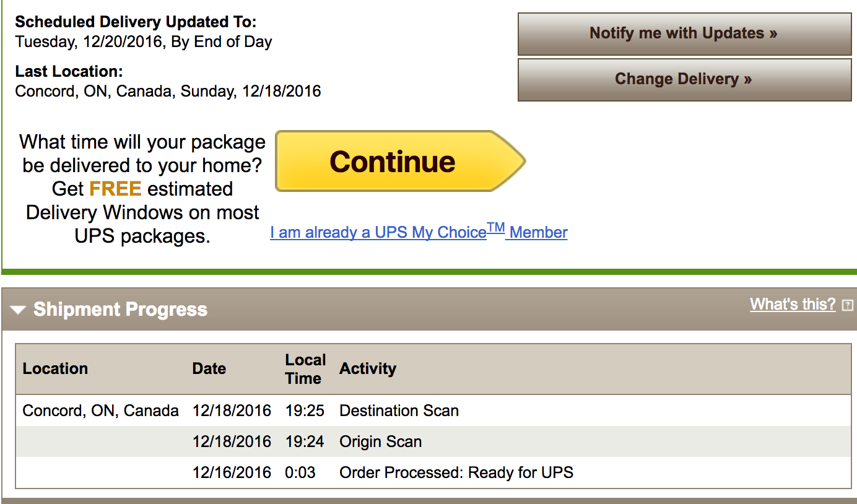857x504 pixels.
Task: Click the Activity column header
Action: pyautogui.click(x=368, y=368)
